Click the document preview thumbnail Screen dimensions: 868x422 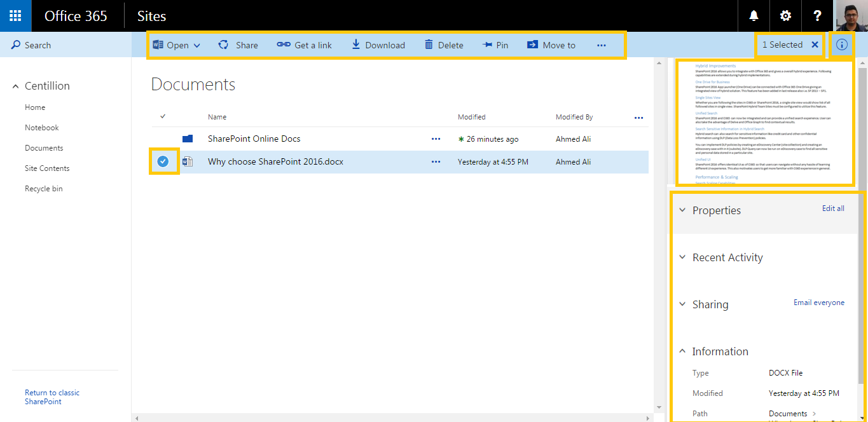click(766, 123)
